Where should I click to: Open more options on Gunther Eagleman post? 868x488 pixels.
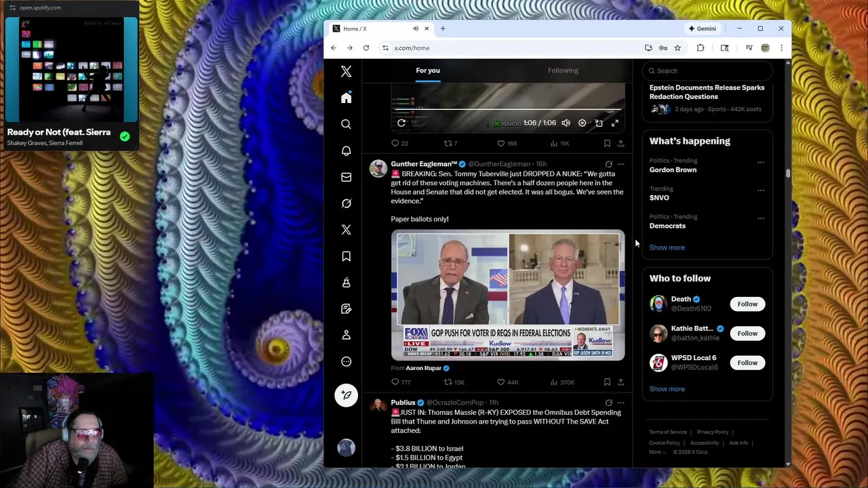click(x=620, y=164)
